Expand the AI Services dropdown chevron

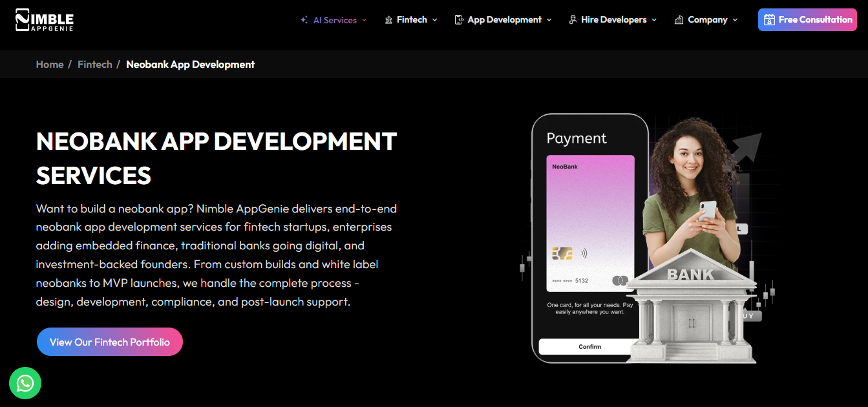[x=364, y=20]
